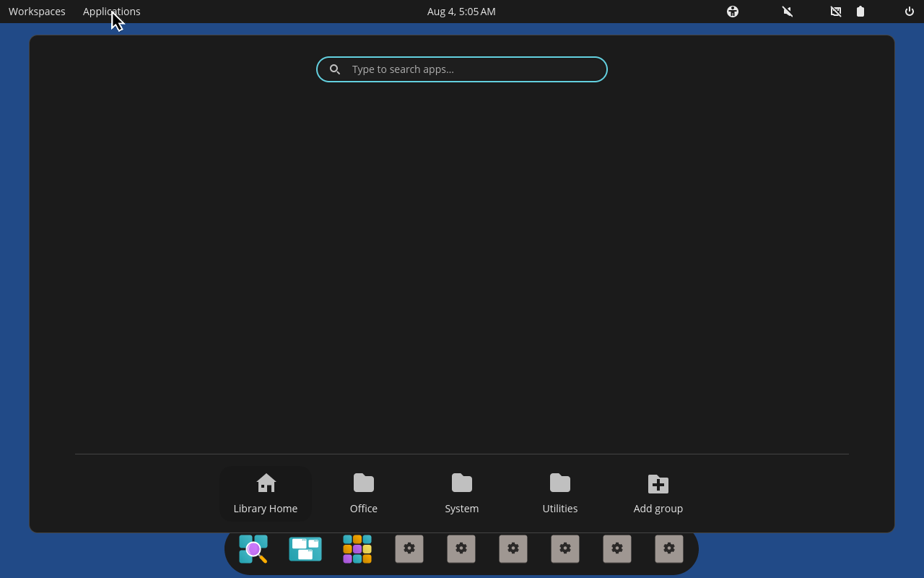
Task: Open the power menu icon
Action: tap(910, 12)
